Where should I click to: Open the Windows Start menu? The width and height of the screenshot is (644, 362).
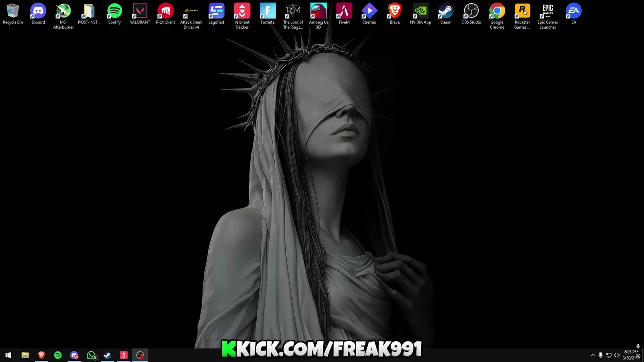coord(8,355)
